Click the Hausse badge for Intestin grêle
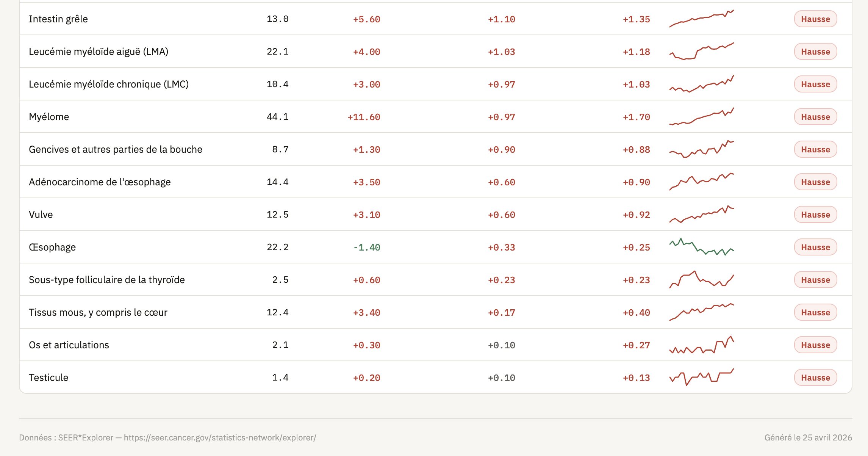Viewport: 868px width, 456px height. pos(815,19)
